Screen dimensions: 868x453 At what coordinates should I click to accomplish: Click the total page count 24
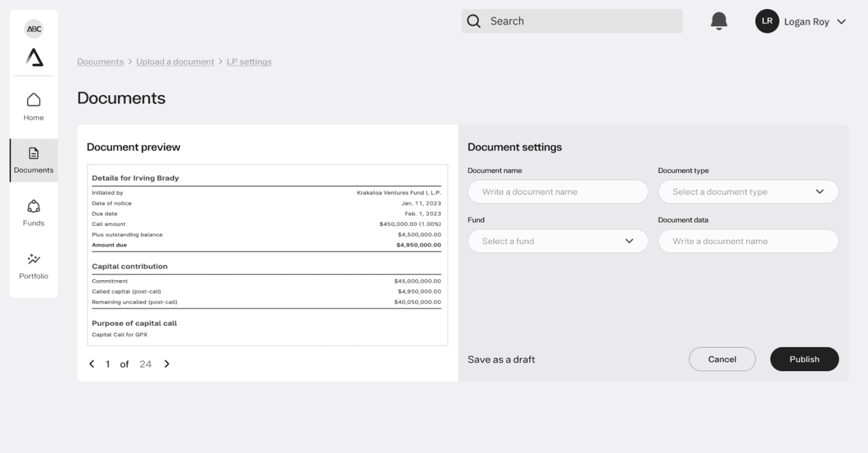(x=145, y=364)
